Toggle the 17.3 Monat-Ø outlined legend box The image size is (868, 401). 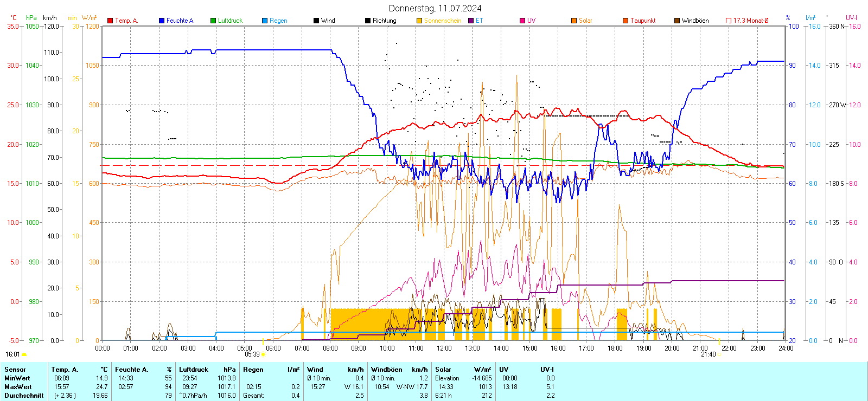click(729, 21)
